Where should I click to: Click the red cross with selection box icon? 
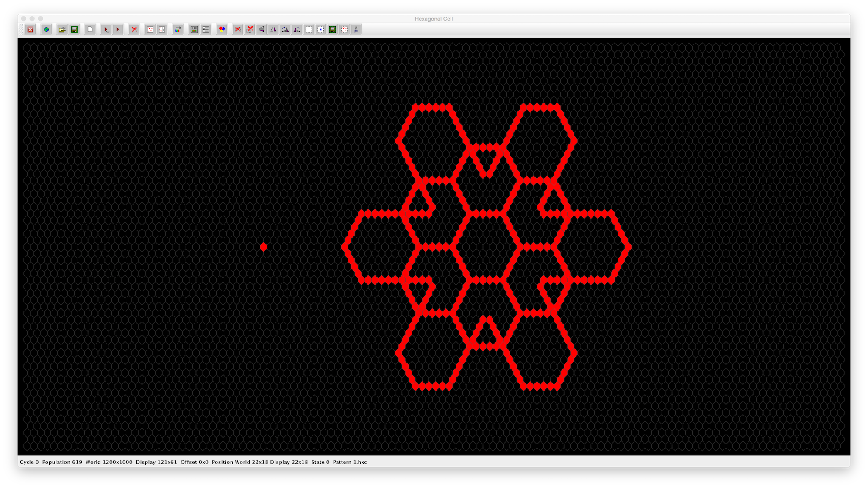(x=250, y=30)
